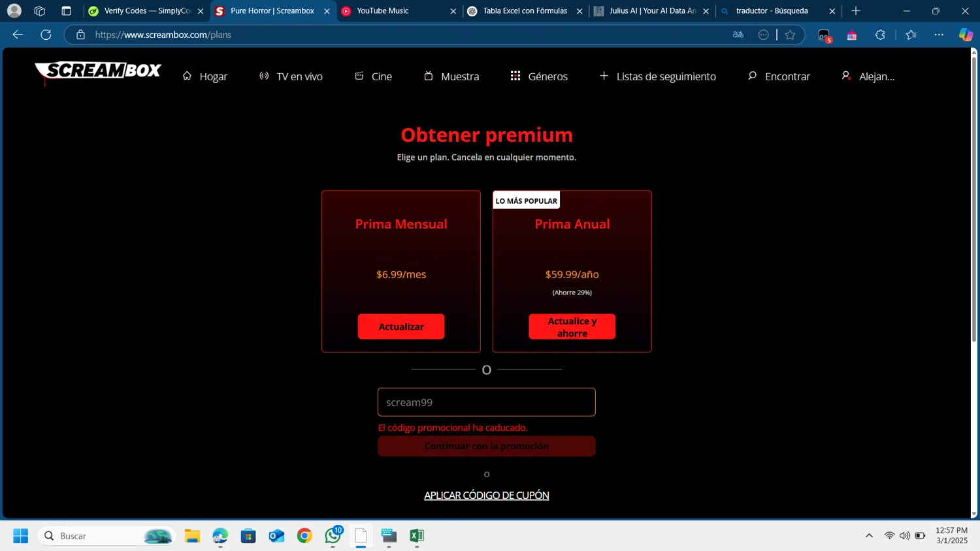Open Encontrar search
The image size is (980, 551).
point(779,76)
